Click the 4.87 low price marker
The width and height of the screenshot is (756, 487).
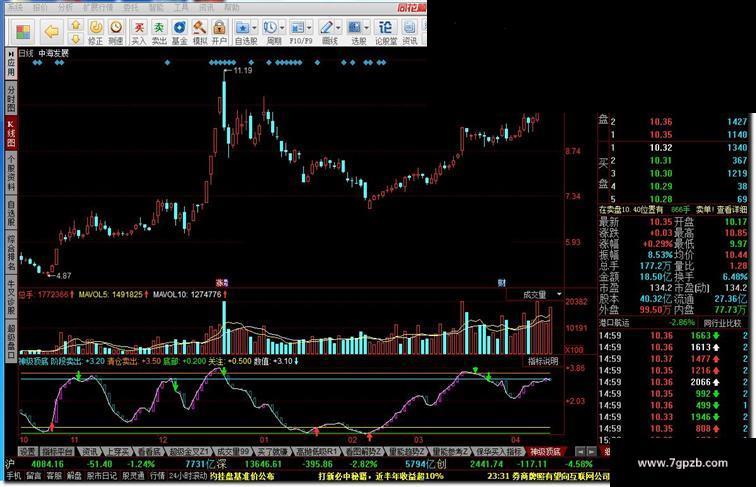tap(63, 276)
